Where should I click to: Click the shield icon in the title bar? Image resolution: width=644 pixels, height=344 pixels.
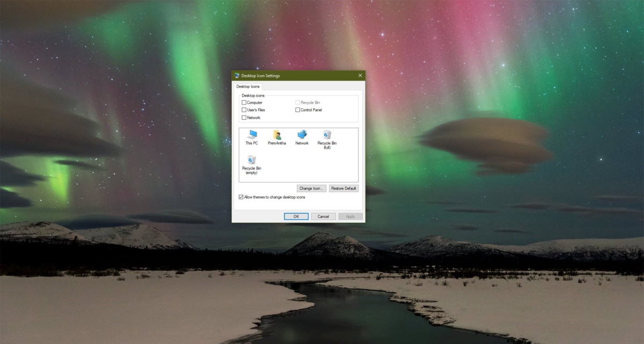coord(236,76)
